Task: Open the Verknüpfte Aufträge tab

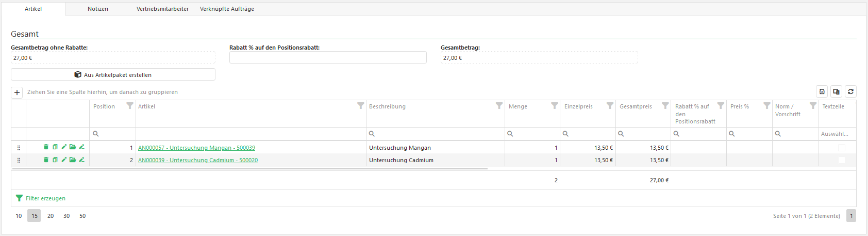Action: coord(227,9)
